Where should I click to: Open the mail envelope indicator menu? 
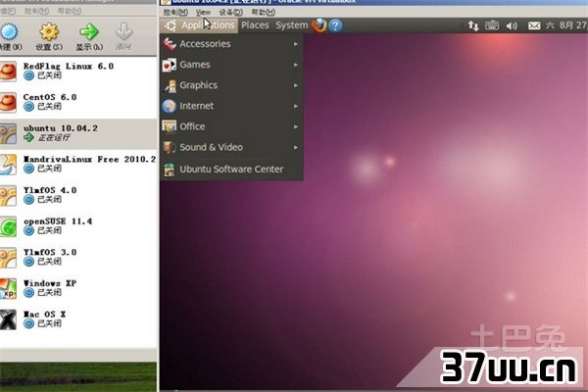pos(534,25)
